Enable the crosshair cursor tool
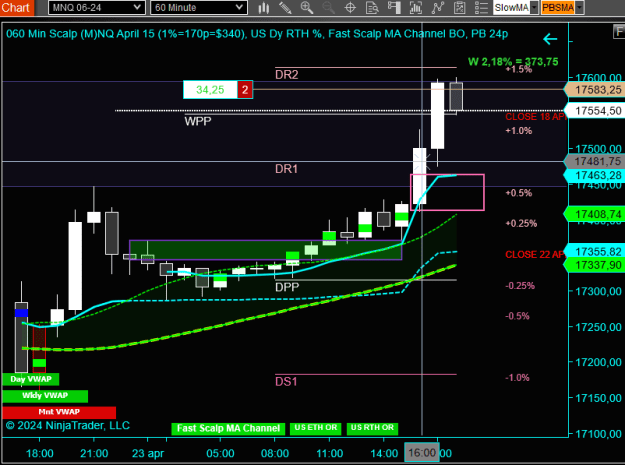625x465 pixels. click(x=350, y=8)
